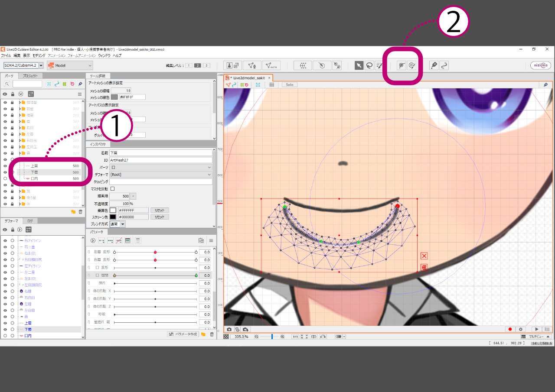Open the パーツ dropdown in inspector

[161, 167]
